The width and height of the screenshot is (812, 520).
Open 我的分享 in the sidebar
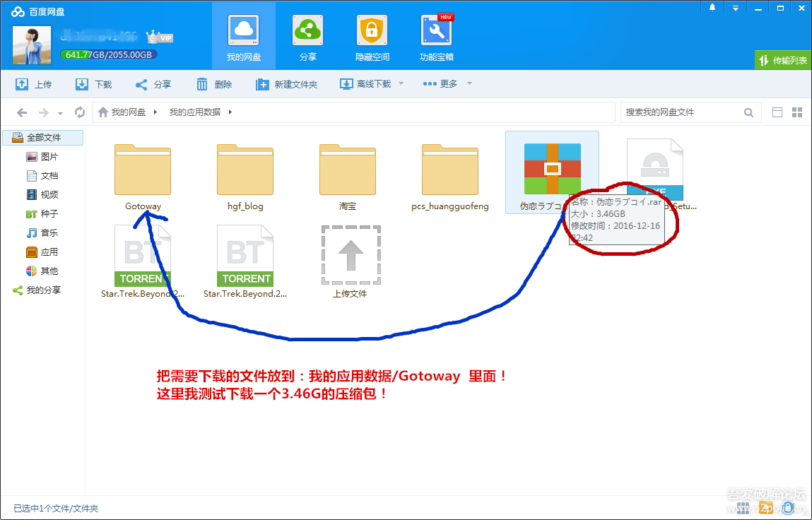point(37,290)
